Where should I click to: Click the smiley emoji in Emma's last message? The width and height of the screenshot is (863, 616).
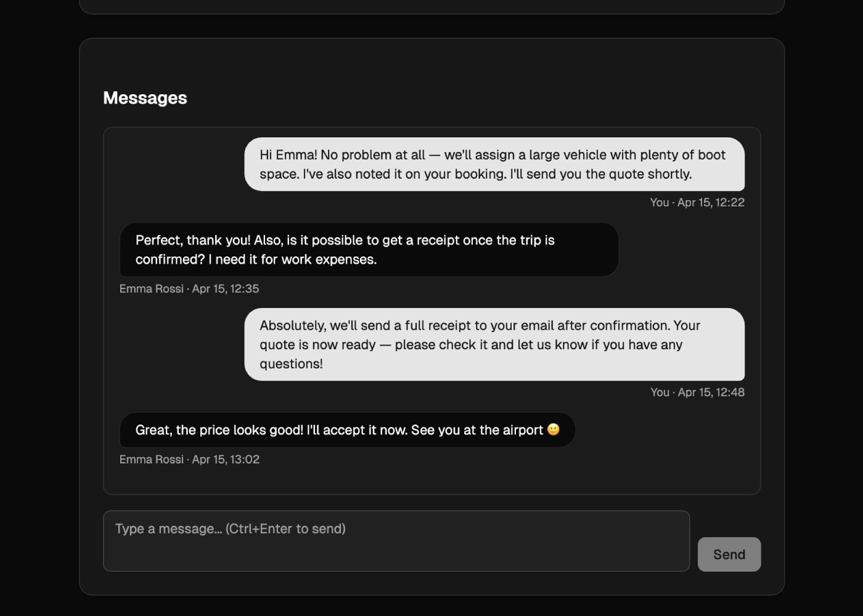click(554, 430)
